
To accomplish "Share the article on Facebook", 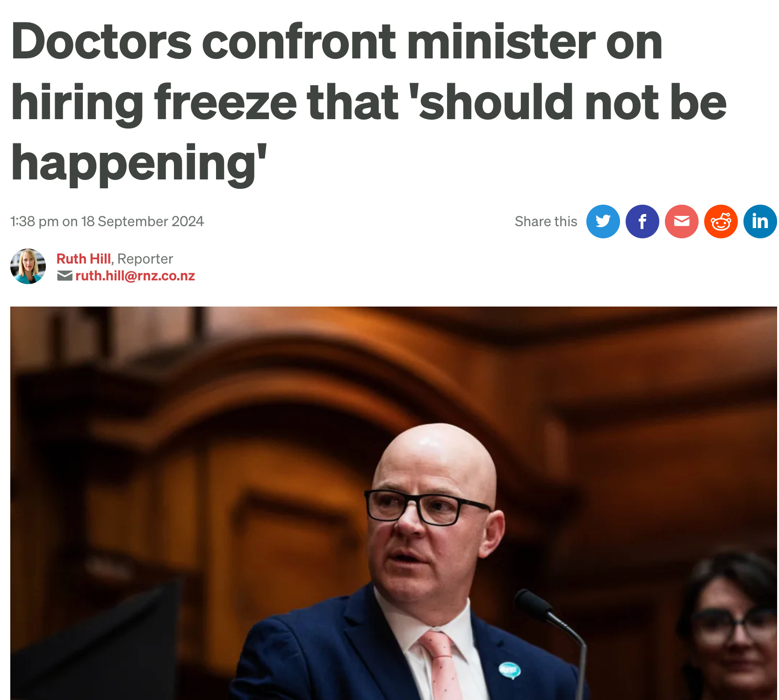I will pyautogui.click(x=642, y=221).
